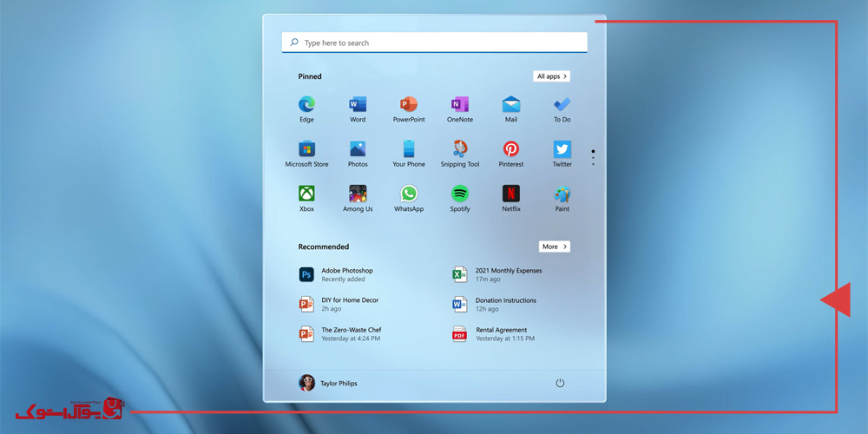868x434 pixels.
Task: Open the Pinterest app icon
Action: pyautogui.click(x=511, y=149)
